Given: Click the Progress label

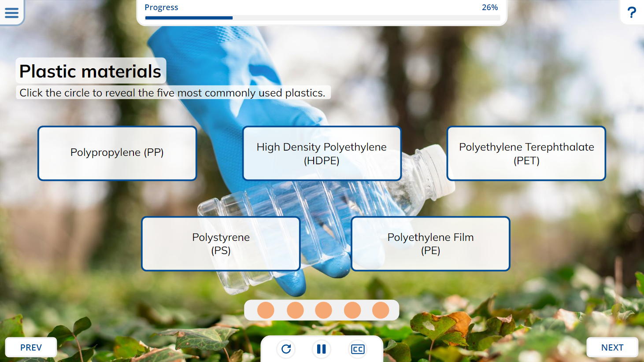Looking at the screenshot, I should [x=161, y=7].
